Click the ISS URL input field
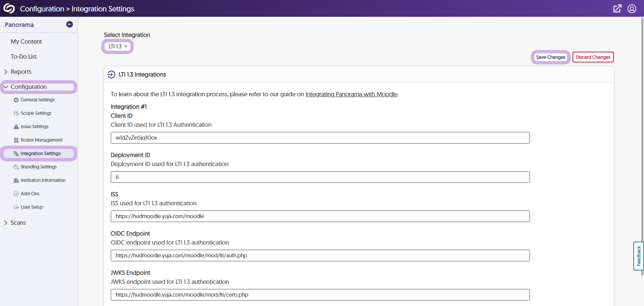Viewport: 644px width, 306px height. [320, 216]
